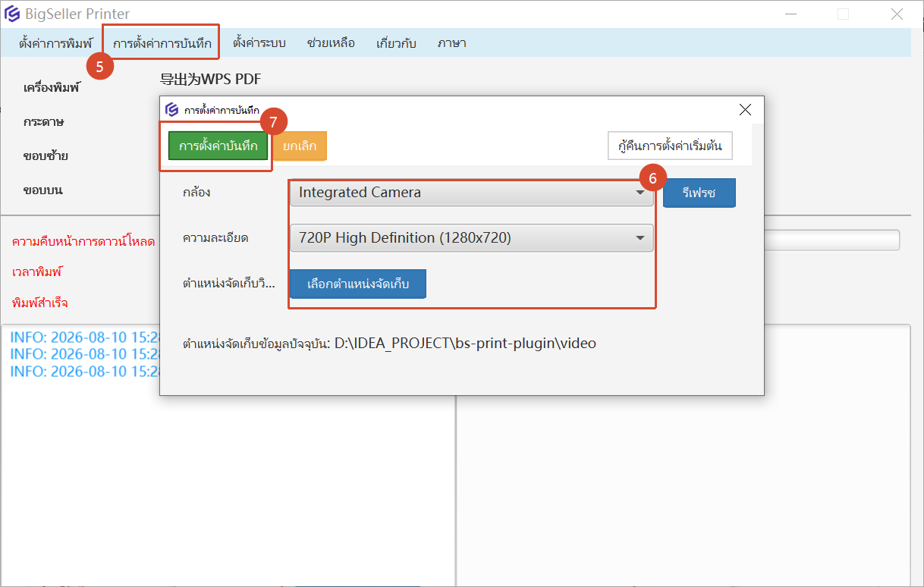Click เลือกตำแหน่งจัดเก็บ choose storage location button
The image size is (924, 587).
(358, 284)
